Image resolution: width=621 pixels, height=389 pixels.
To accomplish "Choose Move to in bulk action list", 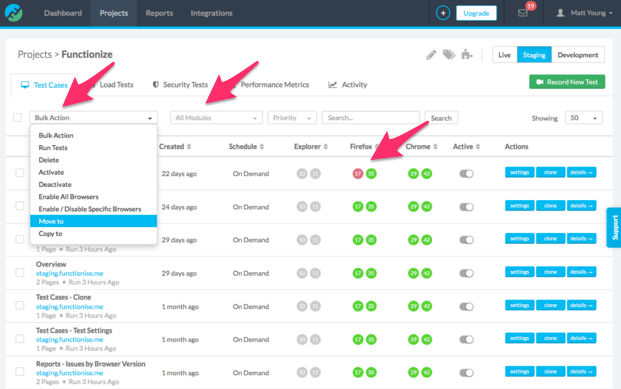I will point(93,221).
